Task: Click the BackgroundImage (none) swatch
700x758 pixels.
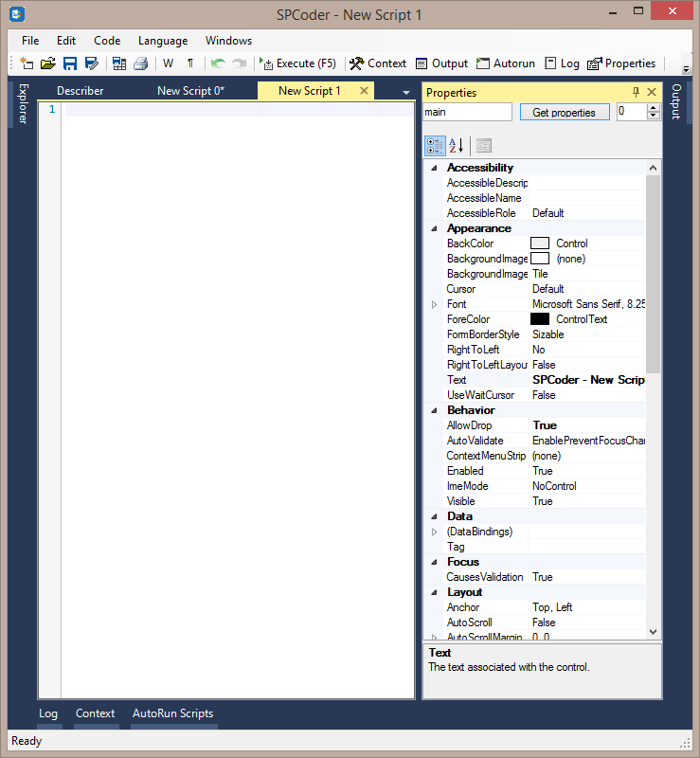Action: (540, 258)
